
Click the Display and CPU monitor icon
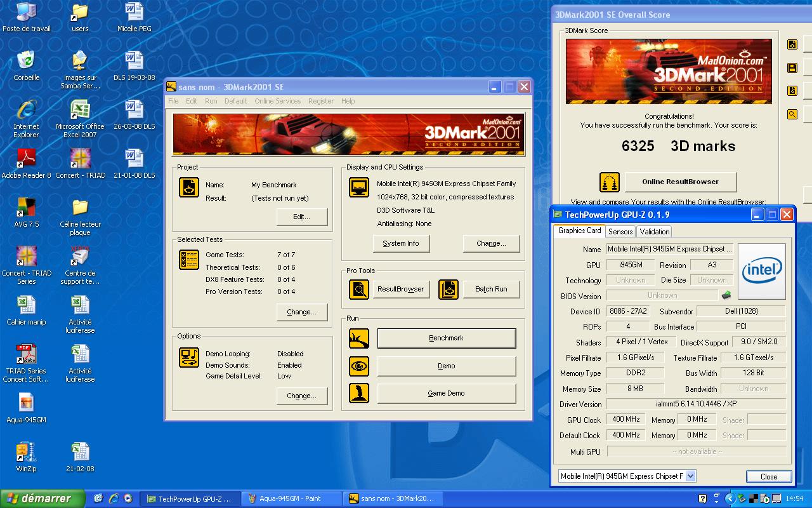click(x=359, y=187)
